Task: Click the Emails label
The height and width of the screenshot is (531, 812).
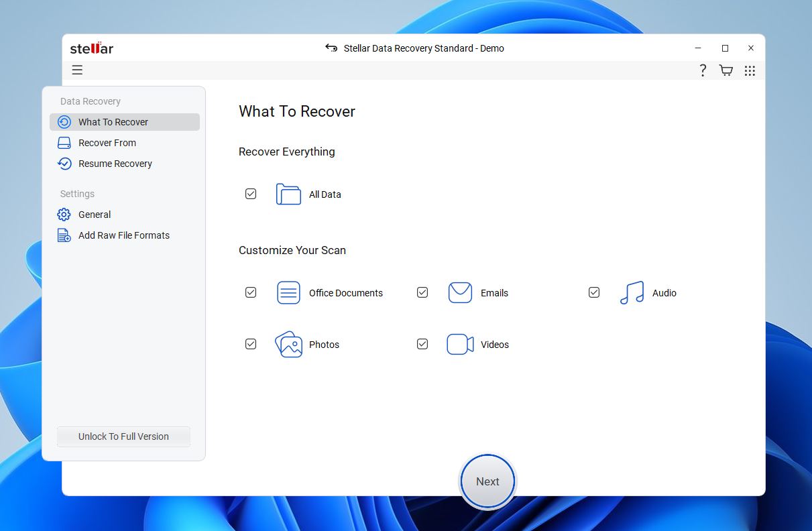Action: tap(494, 293)
